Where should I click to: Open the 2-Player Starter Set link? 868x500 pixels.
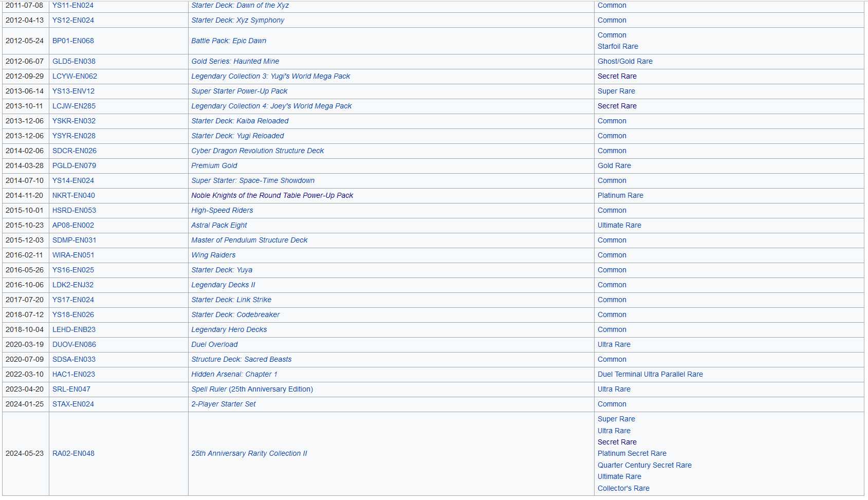tap(223, 404)
